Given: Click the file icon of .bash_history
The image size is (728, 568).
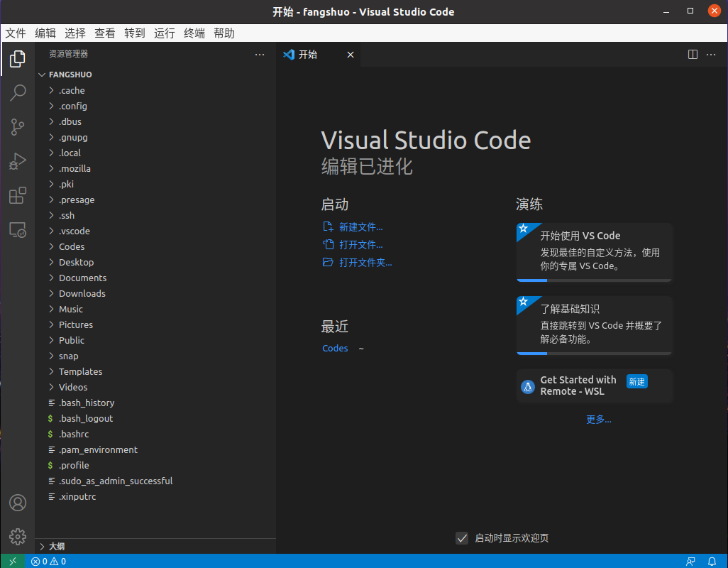Looking at the screenshot, I should [x=52, y=403].
